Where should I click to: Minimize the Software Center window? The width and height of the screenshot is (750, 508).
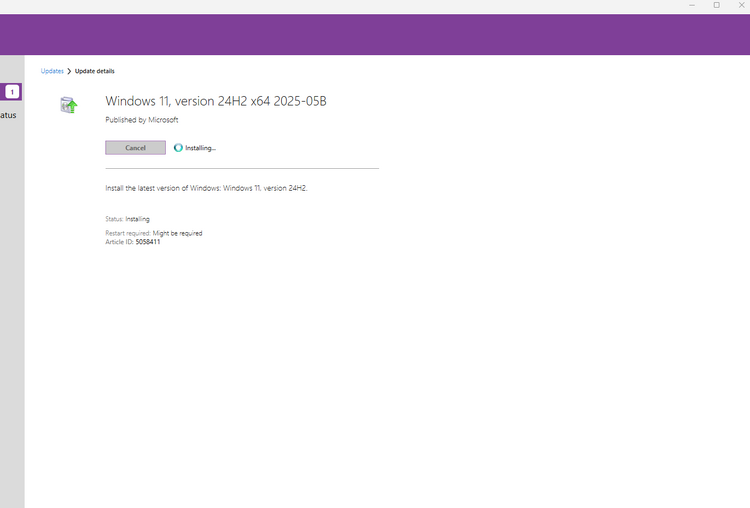[x=692, y=5]
